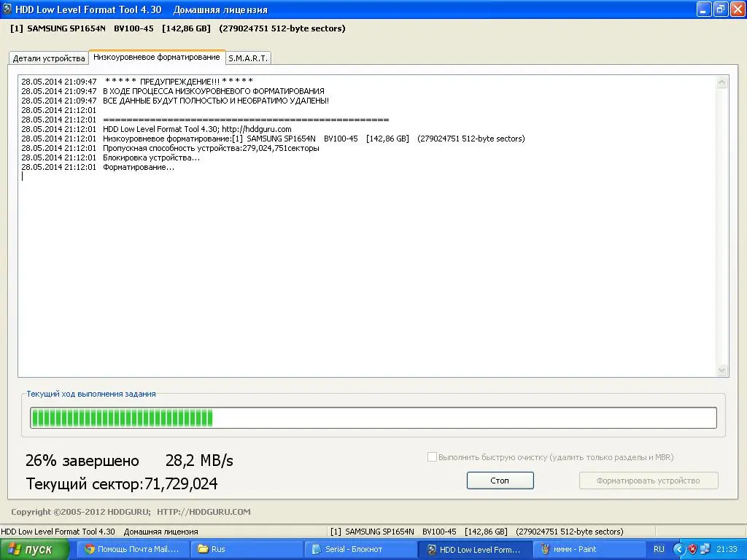The width and height of the screenshot is (747, 560).
Task: Click the SAMSUNG SP1654N device header text
Action: click(178, 28)
